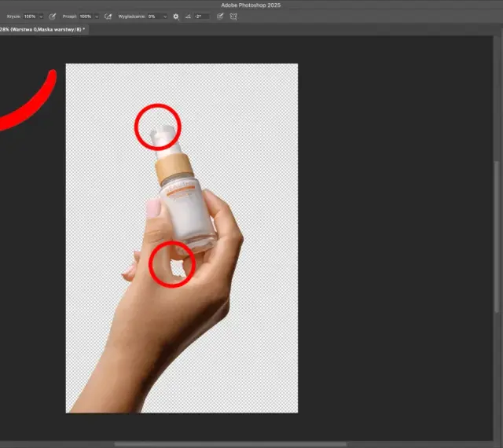Click the Krycie 100% value field
Viewport: 503px width, 448px height.
point(30,17)
